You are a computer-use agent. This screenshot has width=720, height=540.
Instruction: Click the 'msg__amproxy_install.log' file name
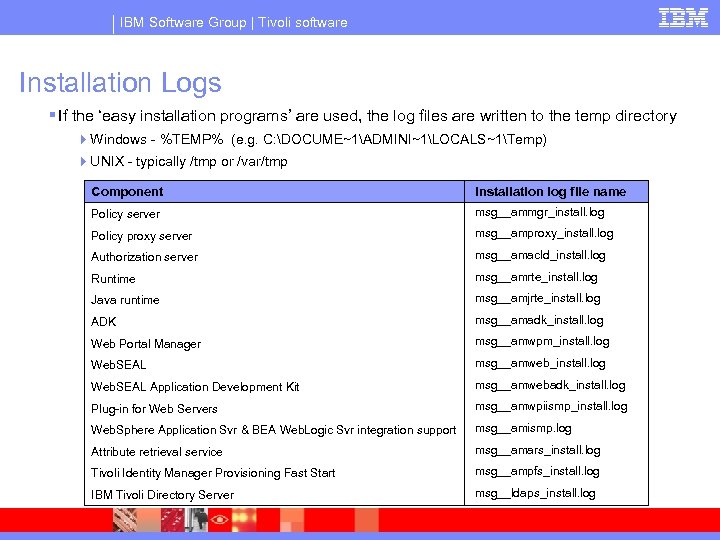[544, 234]
